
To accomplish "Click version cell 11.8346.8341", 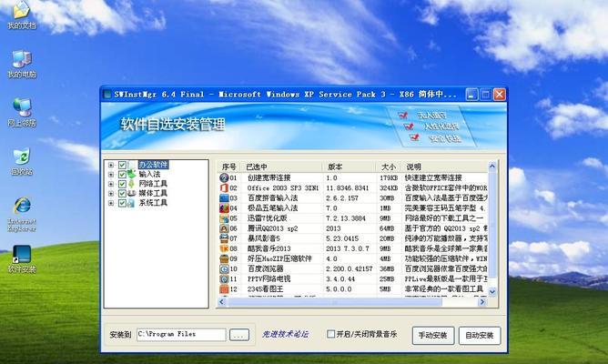I will pos(347,188).
